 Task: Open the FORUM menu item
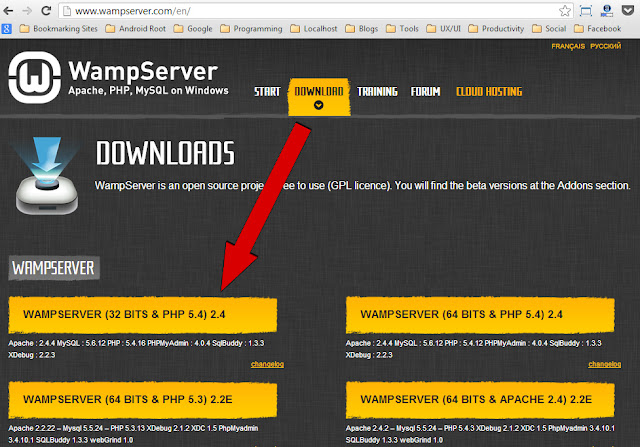pos(426,91)
